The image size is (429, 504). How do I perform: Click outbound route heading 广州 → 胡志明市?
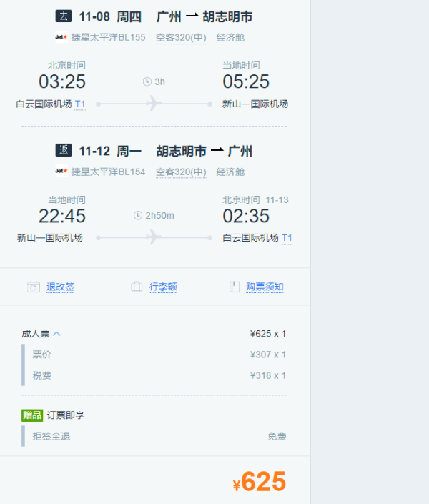204,16
